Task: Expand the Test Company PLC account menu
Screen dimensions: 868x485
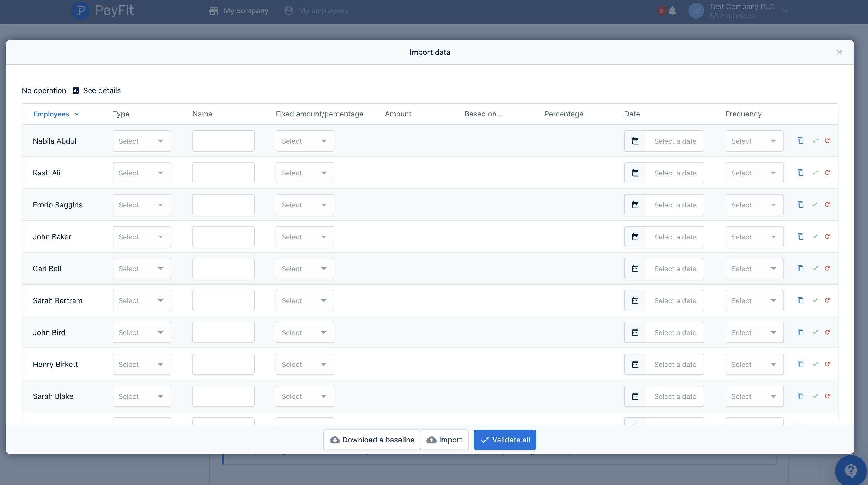Action: [785, 11]
